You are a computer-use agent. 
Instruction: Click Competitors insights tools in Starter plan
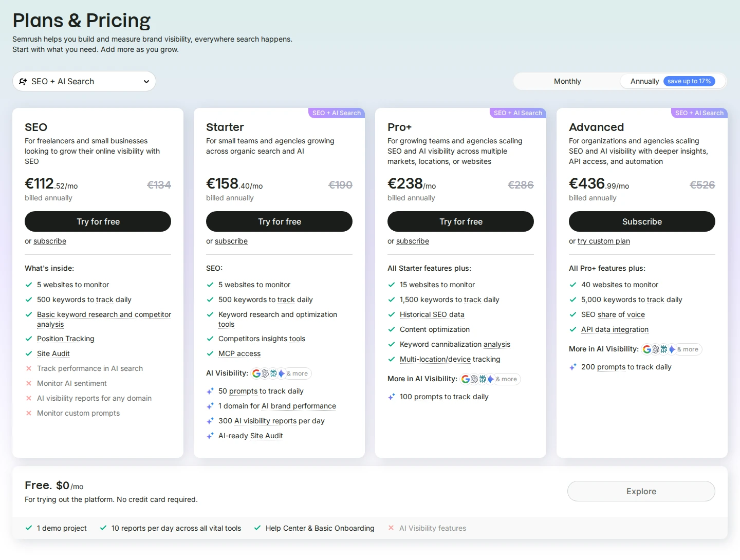[262, 339]
